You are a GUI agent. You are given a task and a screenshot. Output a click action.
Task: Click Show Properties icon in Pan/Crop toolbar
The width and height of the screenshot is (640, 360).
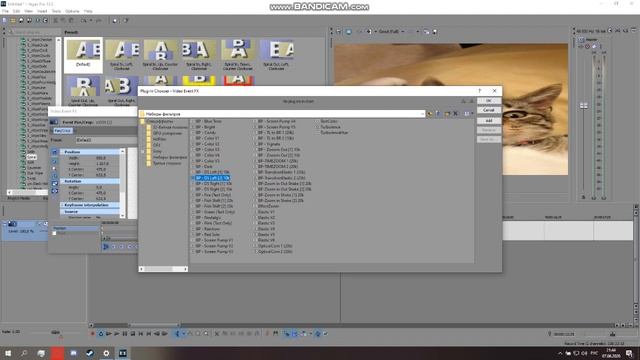click(54, 152)
